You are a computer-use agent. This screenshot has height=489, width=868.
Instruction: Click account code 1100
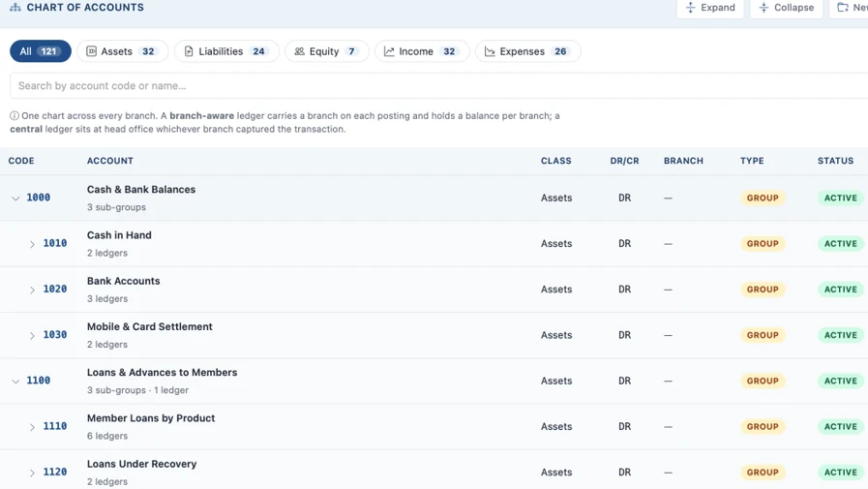(x=38, y=381)
